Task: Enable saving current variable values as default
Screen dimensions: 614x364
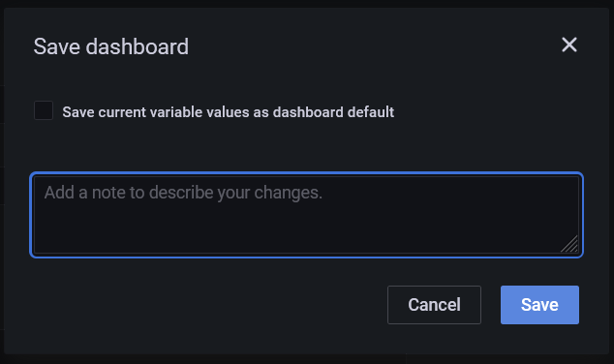Action: coord(44,110)
